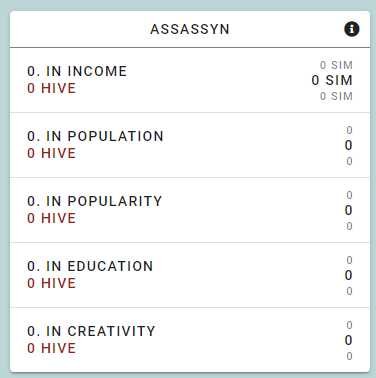
Task: Click the red 0 HIVE under Income
Action: [52, 88]
